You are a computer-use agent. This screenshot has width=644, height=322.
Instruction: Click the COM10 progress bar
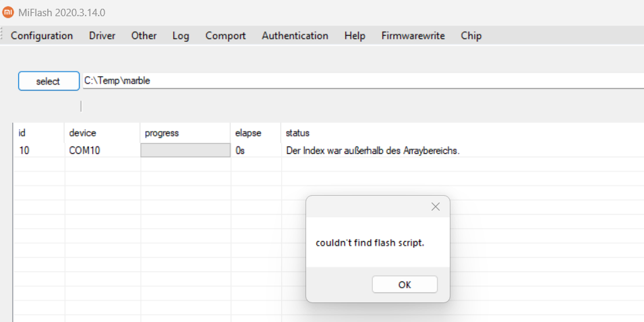(185, 151)
